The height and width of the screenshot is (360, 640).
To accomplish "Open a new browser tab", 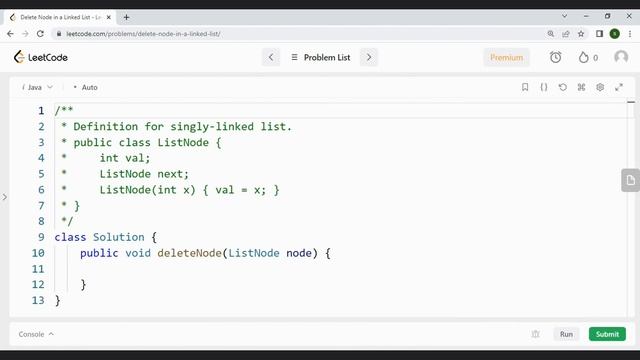I will (127, 17).
